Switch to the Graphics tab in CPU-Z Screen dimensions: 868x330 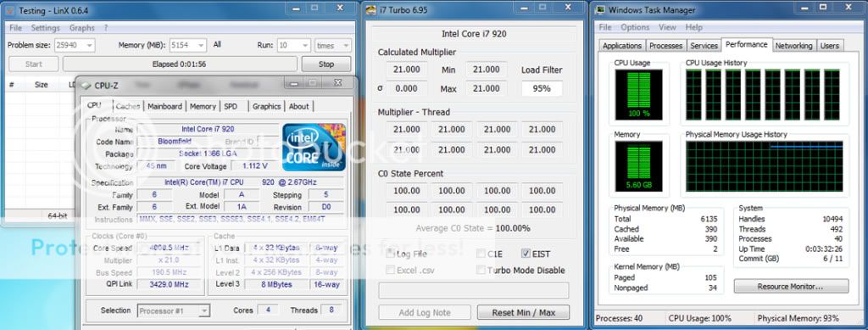[x=267, y=106]
